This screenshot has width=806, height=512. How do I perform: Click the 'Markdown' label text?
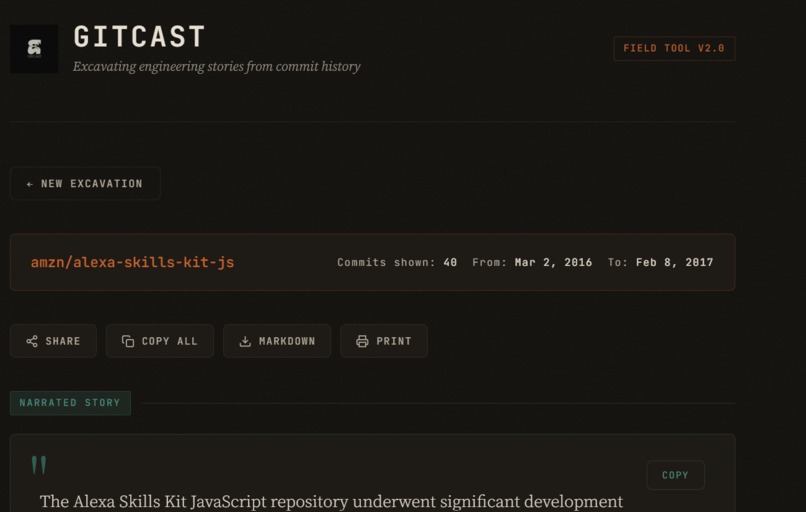pyautogui.click(x=287, y=341)
